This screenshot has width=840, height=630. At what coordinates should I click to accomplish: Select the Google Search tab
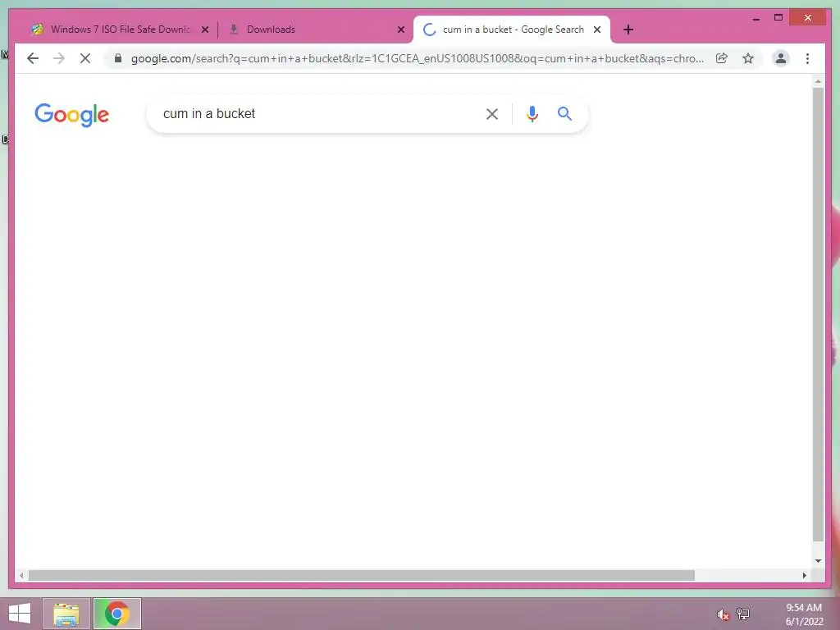(x=513, y=30)
